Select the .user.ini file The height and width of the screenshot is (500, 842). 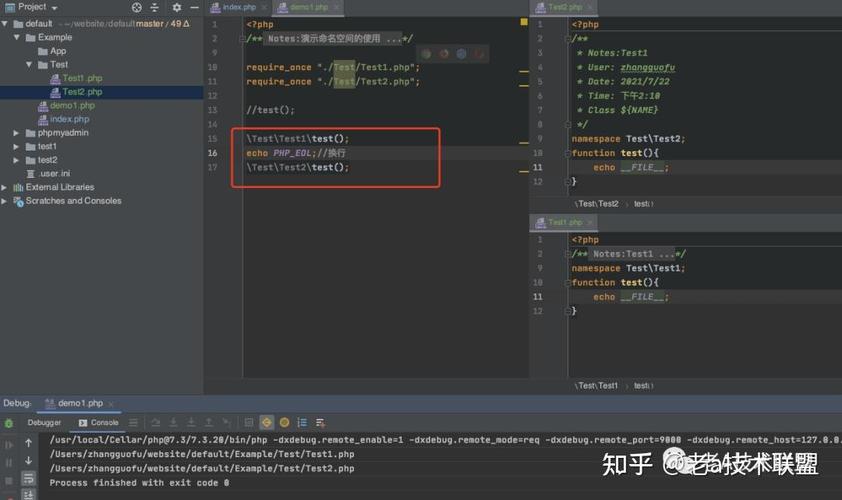click(x=48, y=173)
